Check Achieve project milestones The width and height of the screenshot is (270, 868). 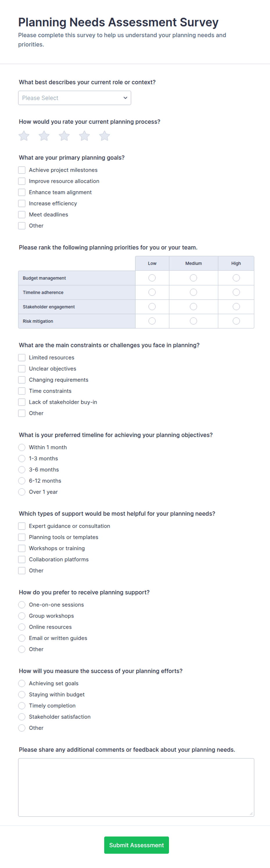[22, 170]
